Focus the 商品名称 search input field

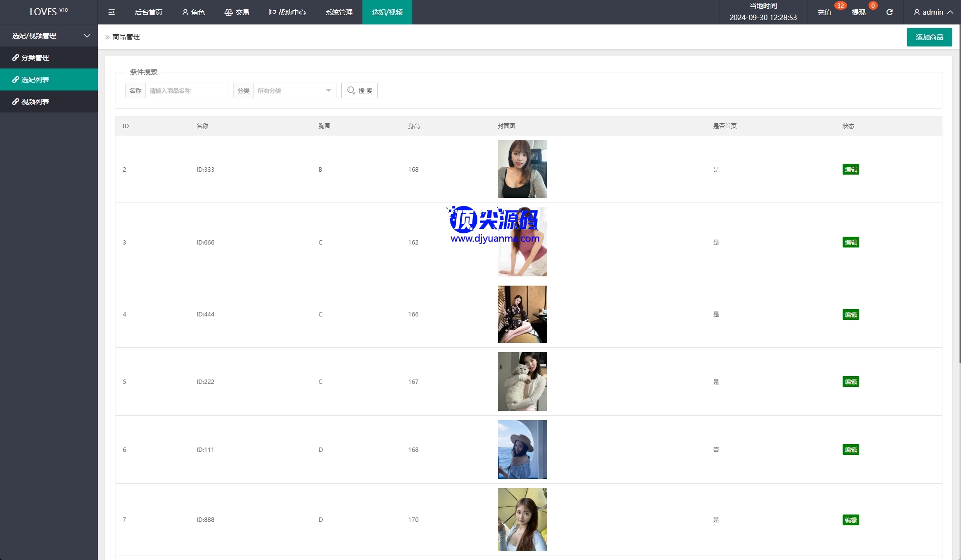[186, 90]
